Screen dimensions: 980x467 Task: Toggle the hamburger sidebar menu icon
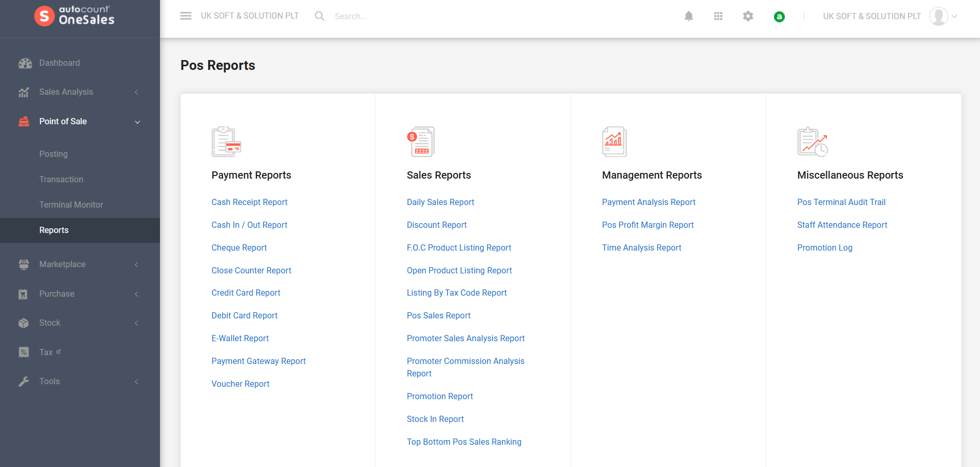click(x=186, y=16)
